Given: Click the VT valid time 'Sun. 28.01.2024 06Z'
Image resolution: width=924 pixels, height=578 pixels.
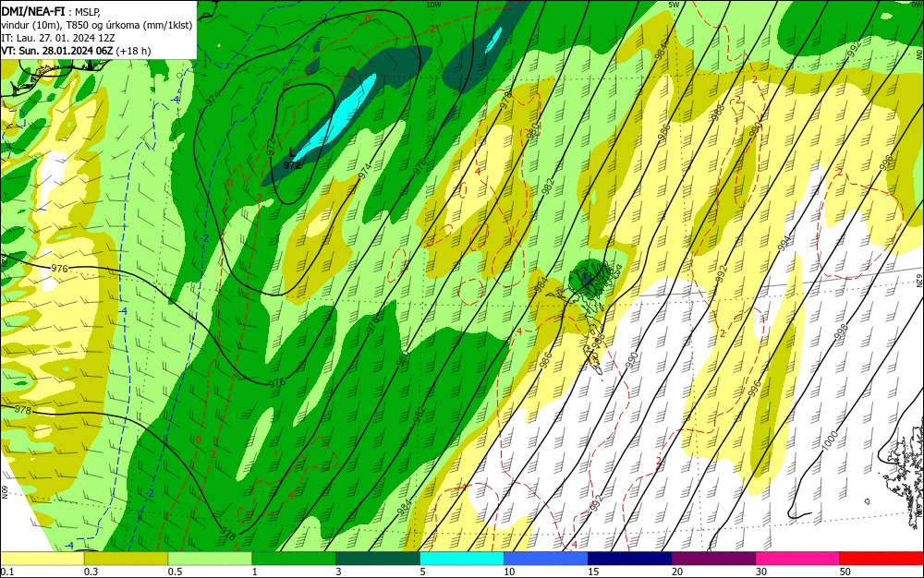Looking at the screenshot, I should [66, 51].
